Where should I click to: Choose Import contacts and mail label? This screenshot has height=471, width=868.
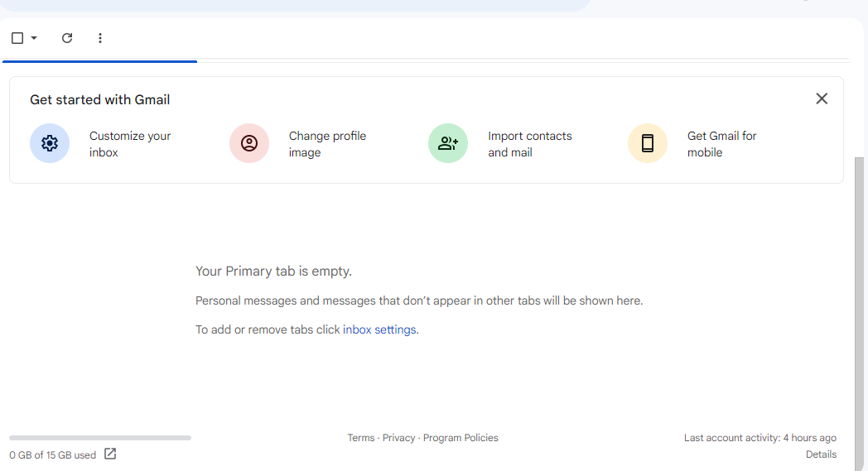coord(530,144)
